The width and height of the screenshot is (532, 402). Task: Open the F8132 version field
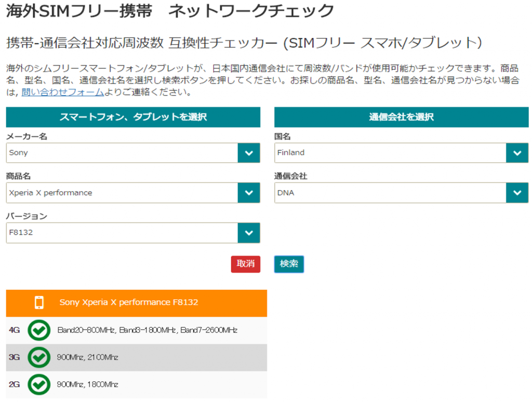pos(133,233)
